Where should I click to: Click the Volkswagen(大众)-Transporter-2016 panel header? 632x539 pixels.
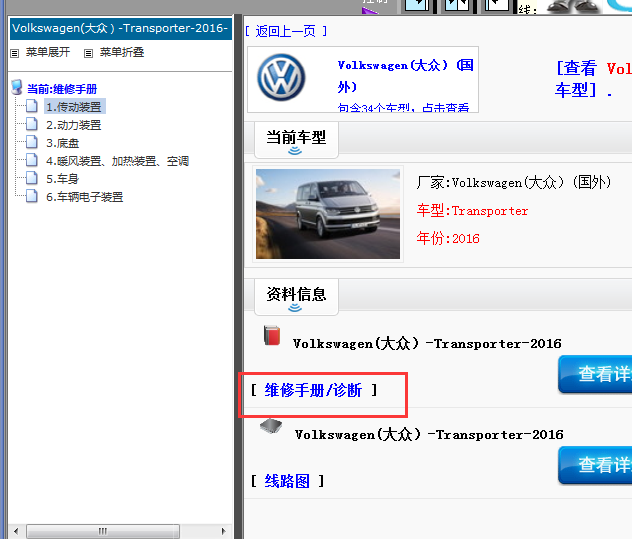[121, 29]
